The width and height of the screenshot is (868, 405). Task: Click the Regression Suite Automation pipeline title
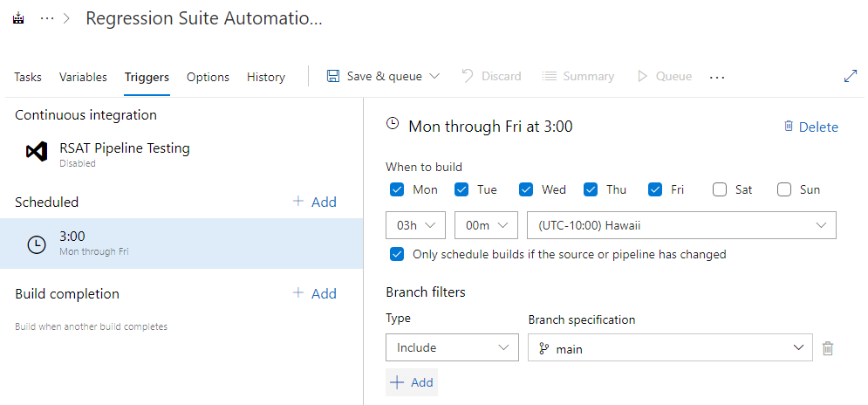coord(203,19)
